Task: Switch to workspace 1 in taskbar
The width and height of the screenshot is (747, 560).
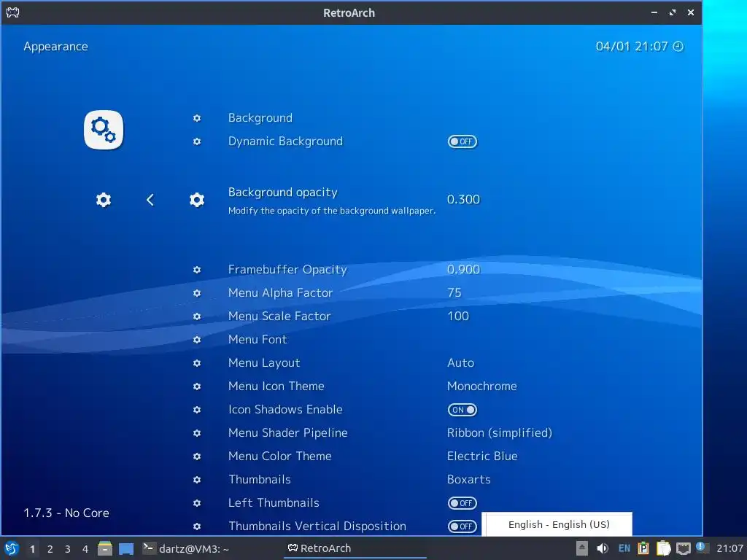Action: (32, 549)
